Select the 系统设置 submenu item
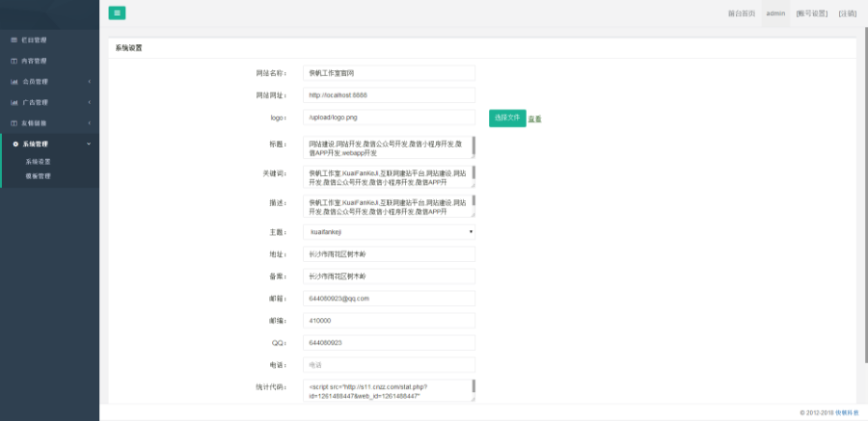Image resolution: width=868 pixels, height=421 pixels. pos(39,162)
